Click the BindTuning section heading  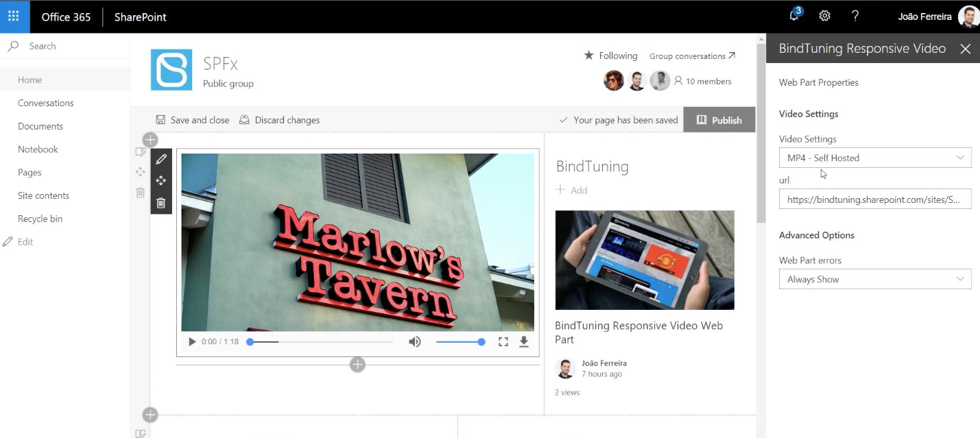tap(593, 166)
